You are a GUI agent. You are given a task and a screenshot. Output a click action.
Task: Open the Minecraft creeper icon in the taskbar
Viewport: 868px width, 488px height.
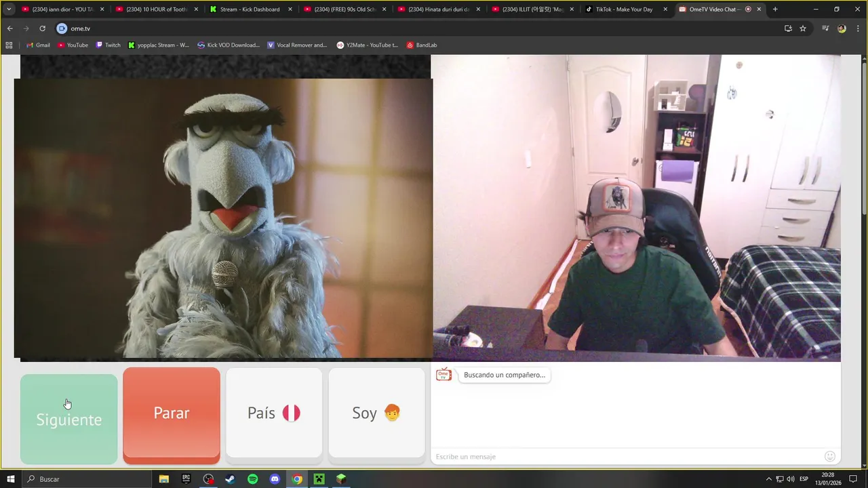tap(319, 479)
